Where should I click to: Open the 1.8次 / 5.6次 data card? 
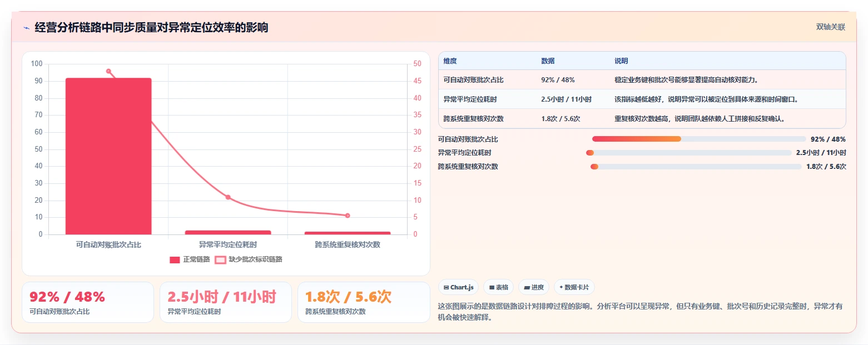(364, 302)
